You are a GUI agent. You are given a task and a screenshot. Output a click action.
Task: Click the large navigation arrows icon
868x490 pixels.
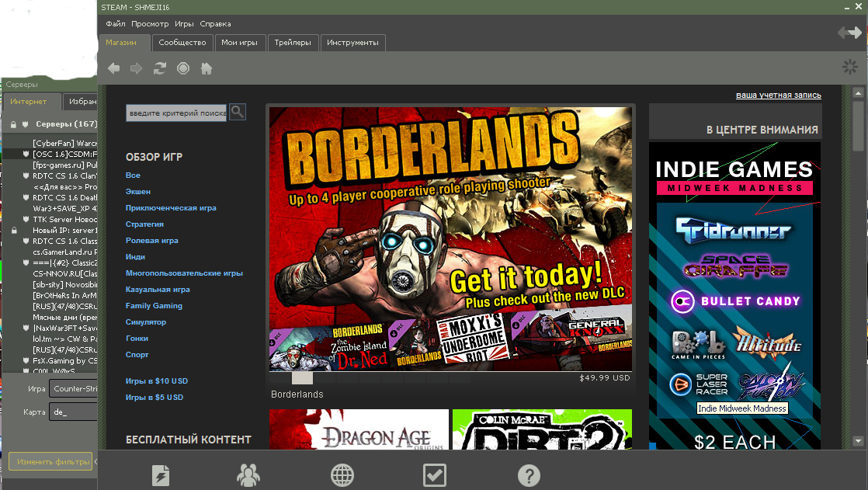[849, 33]
